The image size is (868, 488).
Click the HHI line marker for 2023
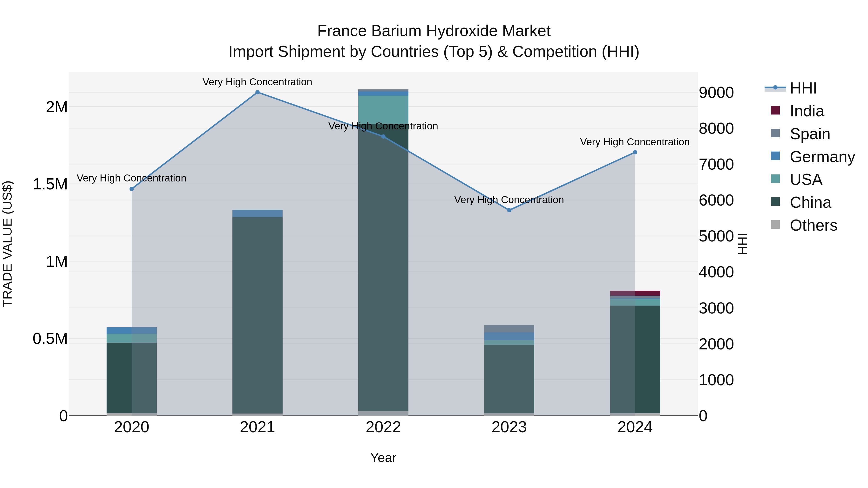coord(509,210)
